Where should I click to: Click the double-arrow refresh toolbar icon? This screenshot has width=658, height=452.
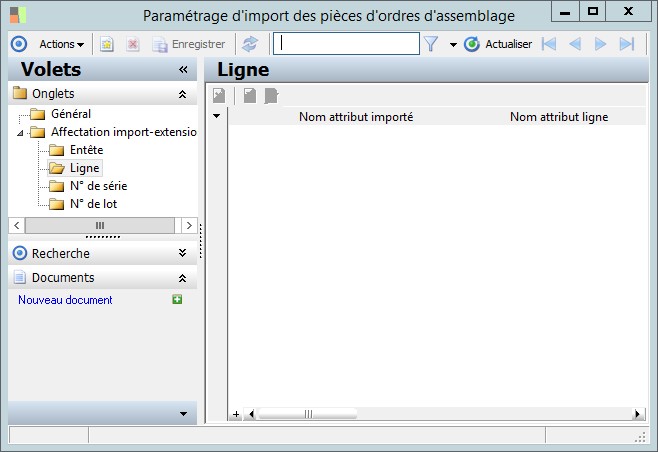click(250, 44)
